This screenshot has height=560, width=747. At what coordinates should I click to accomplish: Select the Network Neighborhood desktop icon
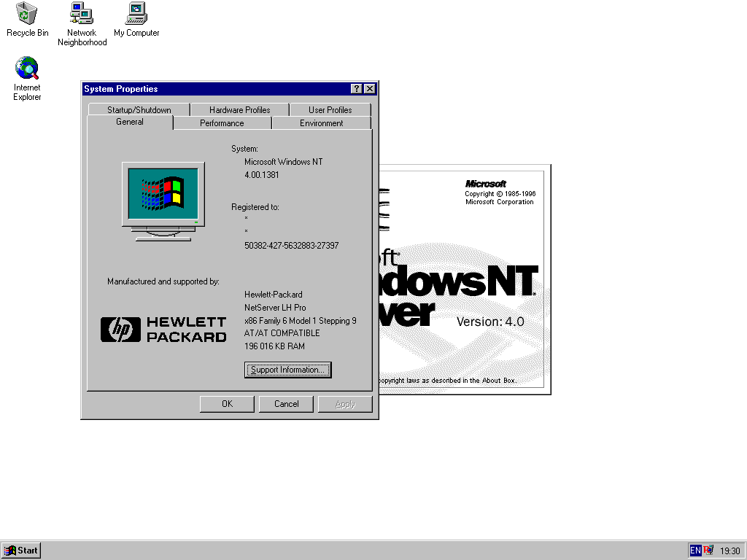82,13
